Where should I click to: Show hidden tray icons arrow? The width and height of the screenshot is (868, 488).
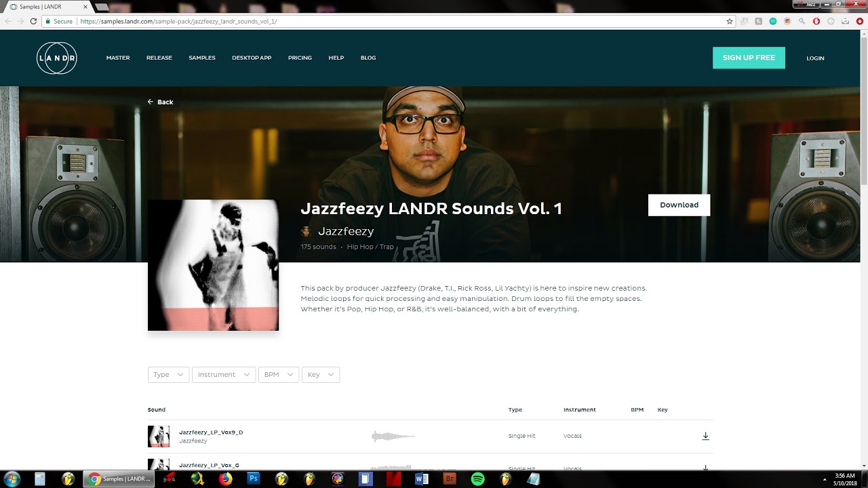[x=824, y=479]
